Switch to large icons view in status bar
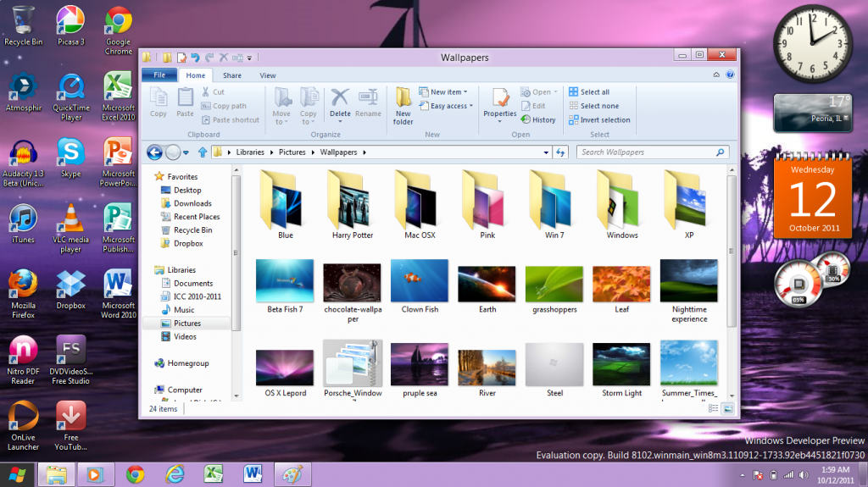The width and height of the screenshot is (868, 487). coord(728,408)
